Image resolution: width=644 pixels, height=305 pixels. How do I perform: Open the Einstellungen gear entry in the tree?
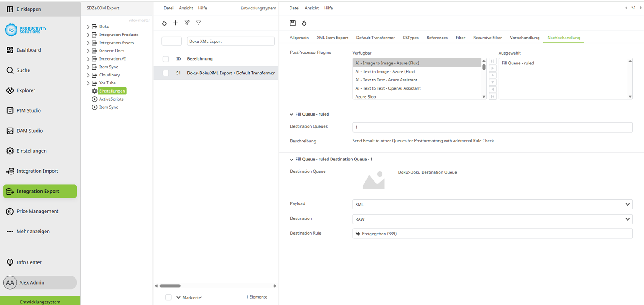(112, 91)
